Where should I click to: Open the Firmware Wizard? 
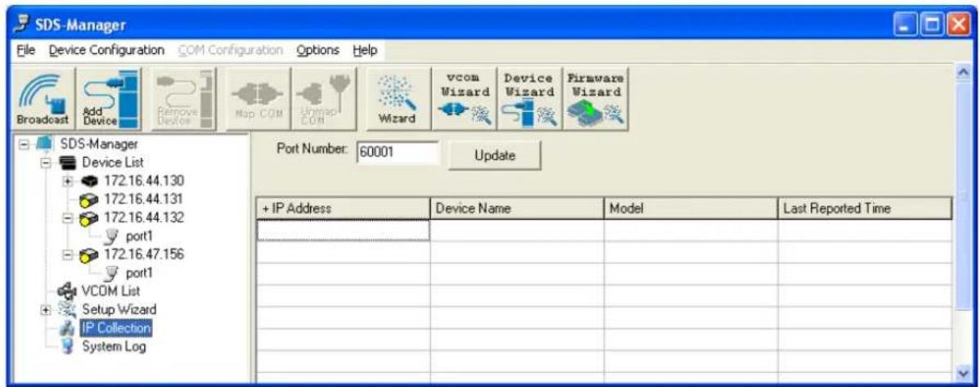tap(595, 99)
